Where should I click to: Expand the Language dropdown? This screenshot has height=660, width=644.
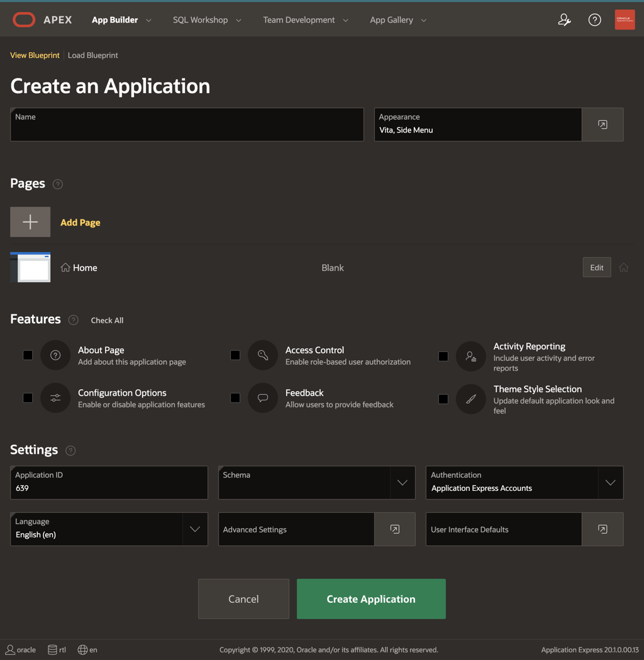pyautogui.click(x=194, y=529)
